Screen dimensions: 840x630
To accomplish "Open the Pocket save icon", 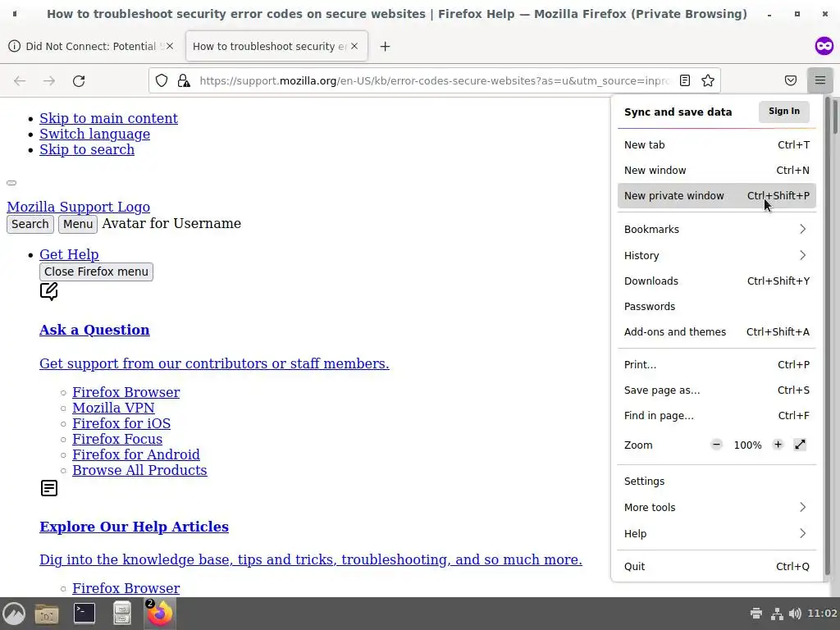I will [791, 80].
